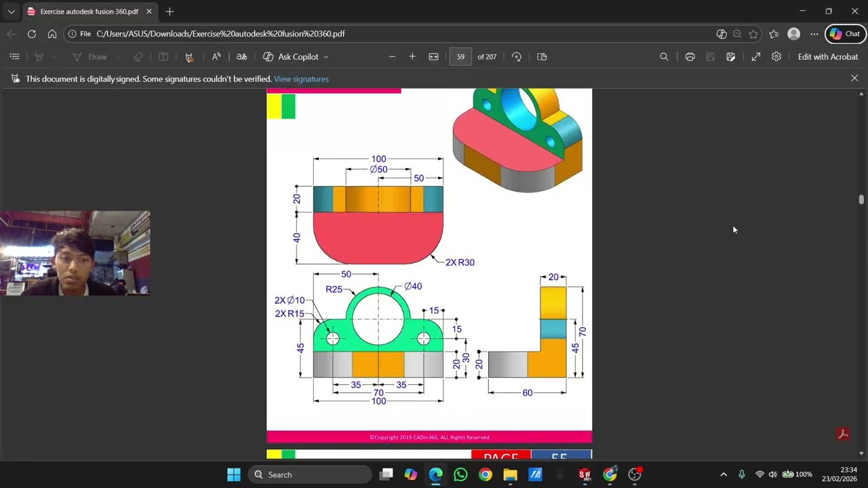Print the PDF document icon
The image size is (868, 488).
[690, 57]
